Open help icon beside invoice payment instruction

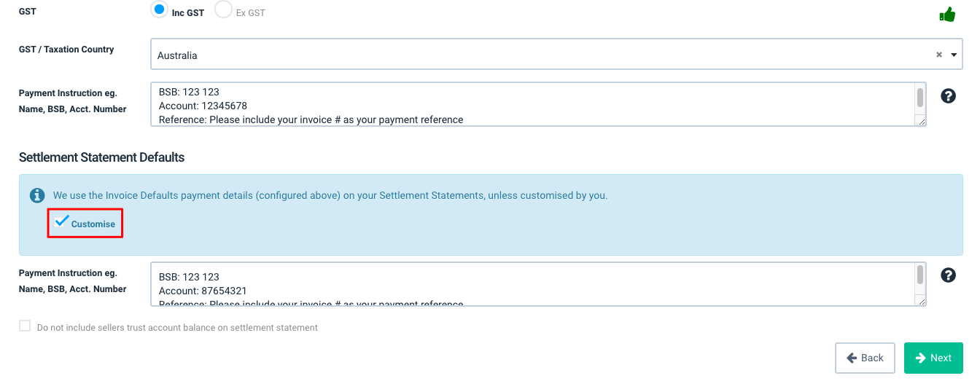tap(948, 95)
